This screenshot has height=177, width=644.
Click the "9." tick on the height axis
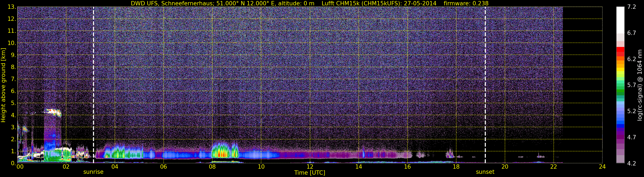pyautogui.click(x=13, y=55)
